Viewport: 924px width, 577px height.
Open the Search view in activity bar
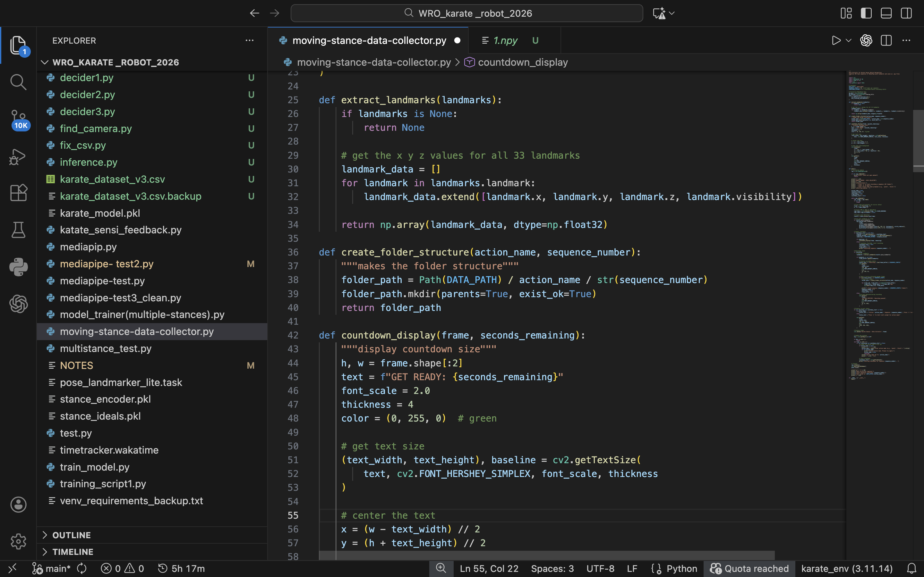pyautogui.click(x=18, y=82)
